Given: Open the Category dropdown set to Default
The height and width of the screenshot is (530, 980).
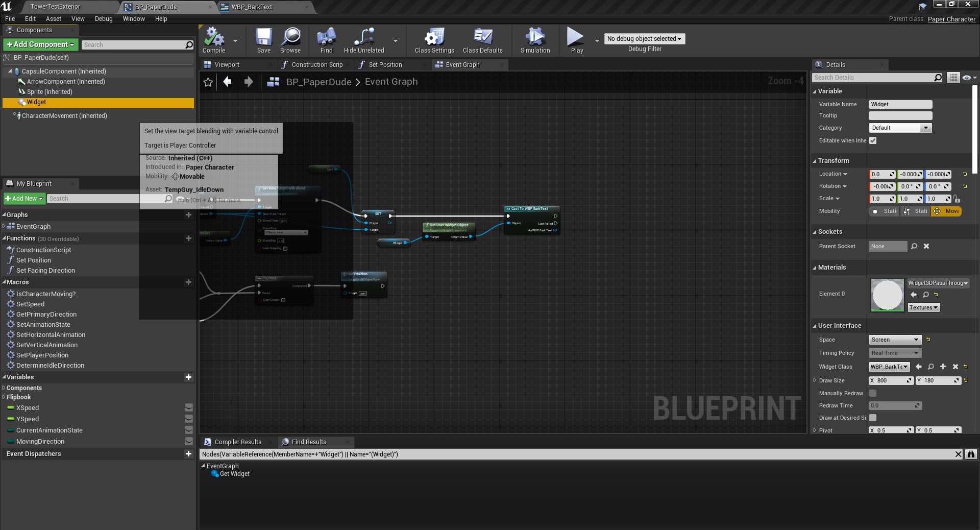Looking at the screenshot, I should pos(900,128).
